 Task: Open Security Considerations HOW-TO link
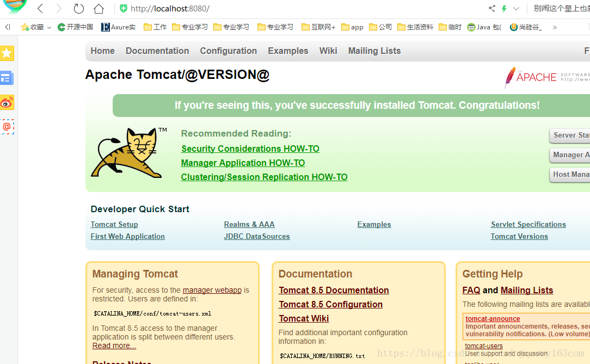pyautogui.click(x=250, y=149)
